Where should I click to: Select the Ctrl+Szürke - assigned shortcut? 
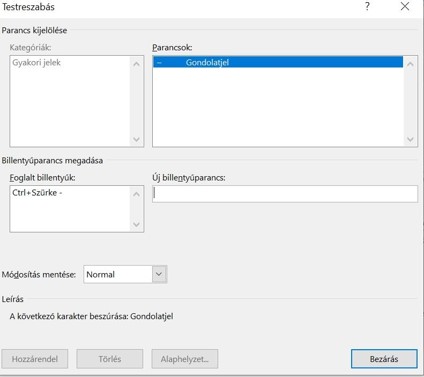[x=37, y=193]
